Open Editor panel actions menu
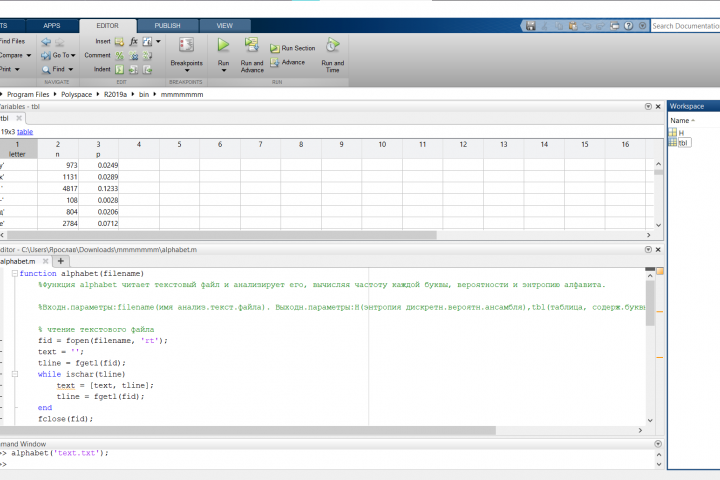The width and height of the screenshot is (720, 480). coord(648,249)
